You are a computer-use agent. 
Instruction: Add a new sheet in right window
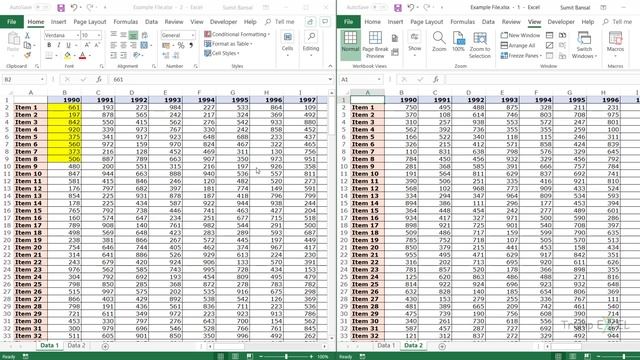click(442, 347)
